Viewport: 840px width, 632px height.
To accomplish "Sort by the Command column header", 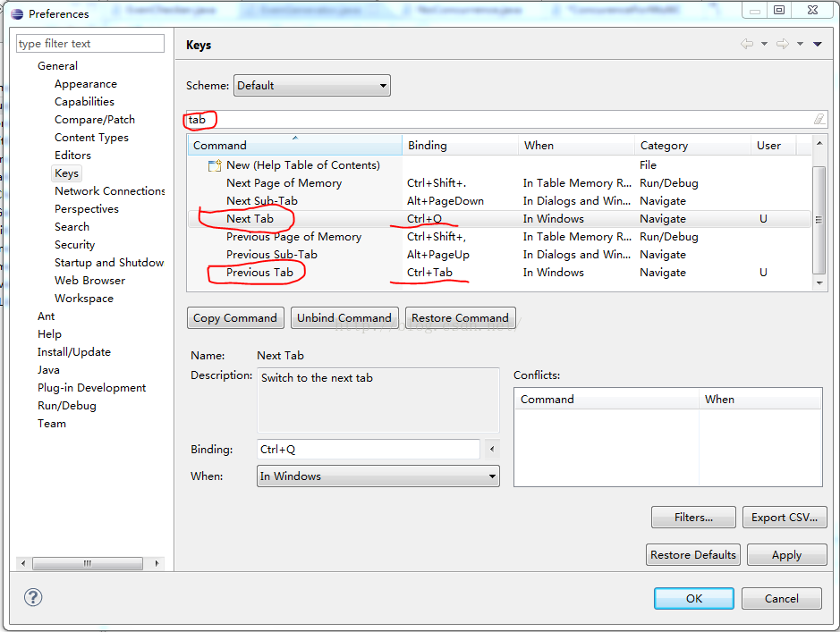I will [294, 145].
